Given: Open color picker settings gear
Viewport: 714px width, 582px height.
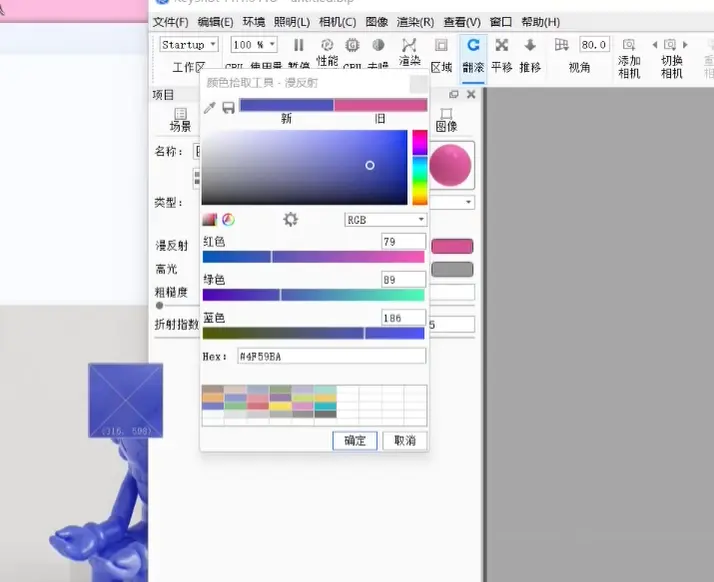Looking at the screenshot, I should pos(291,219).
